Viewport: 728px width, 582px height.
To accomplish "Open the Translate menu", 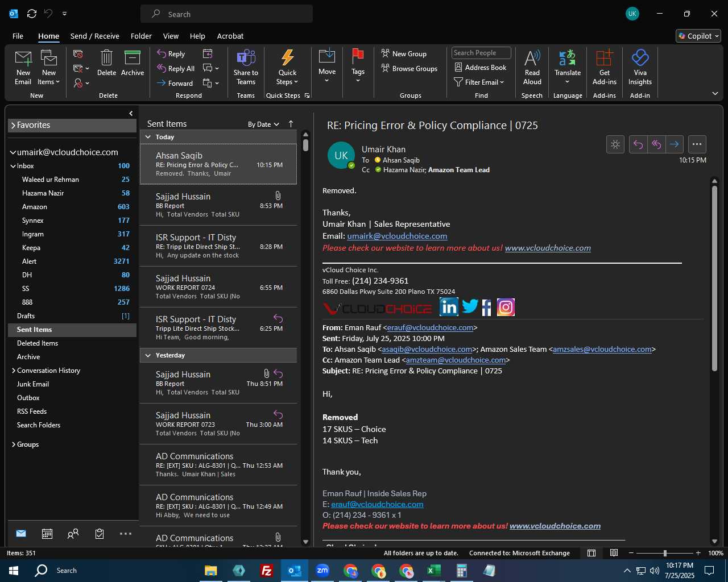I will (x=568, y=68).
